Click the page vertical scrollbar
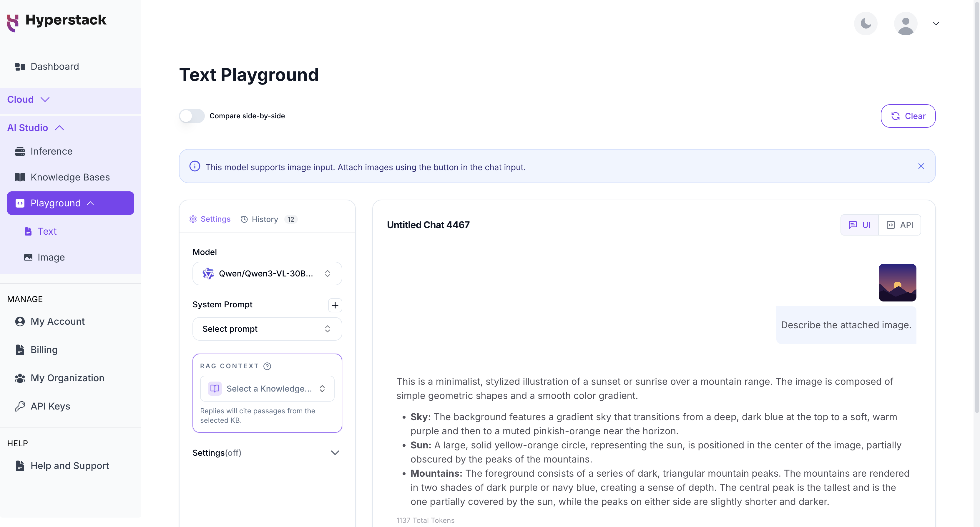 point(976,207)
